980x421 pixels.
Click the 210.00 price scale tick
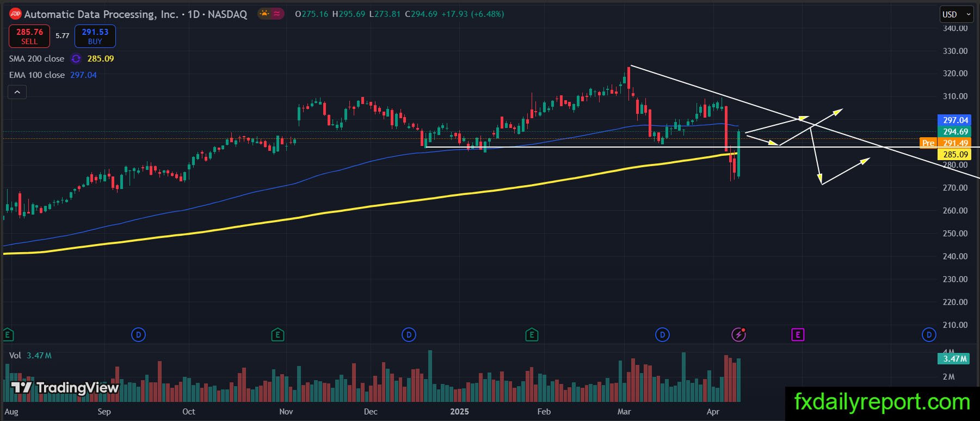click(955, 325)
